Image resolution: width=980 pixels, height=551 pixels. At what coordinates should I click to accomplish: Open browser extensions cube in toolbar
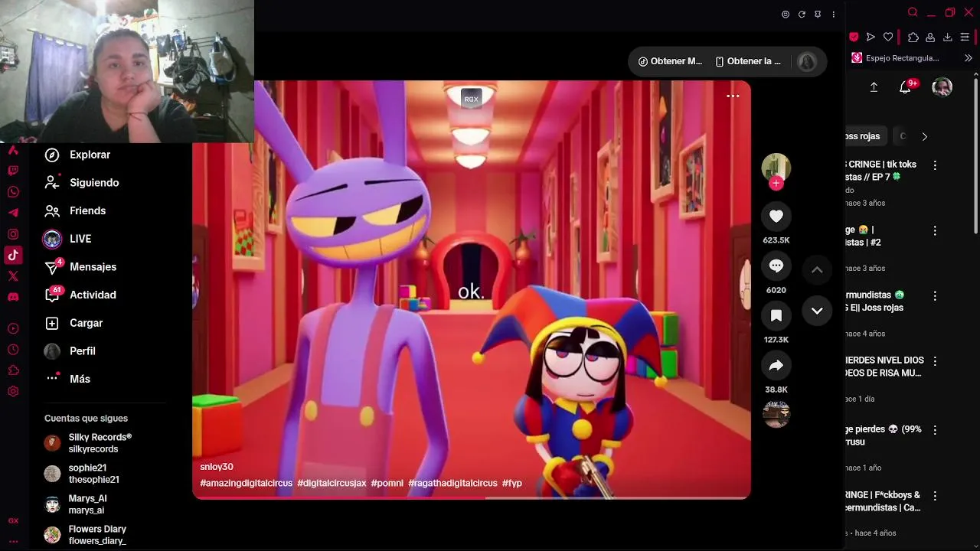[x=913, y=37]
